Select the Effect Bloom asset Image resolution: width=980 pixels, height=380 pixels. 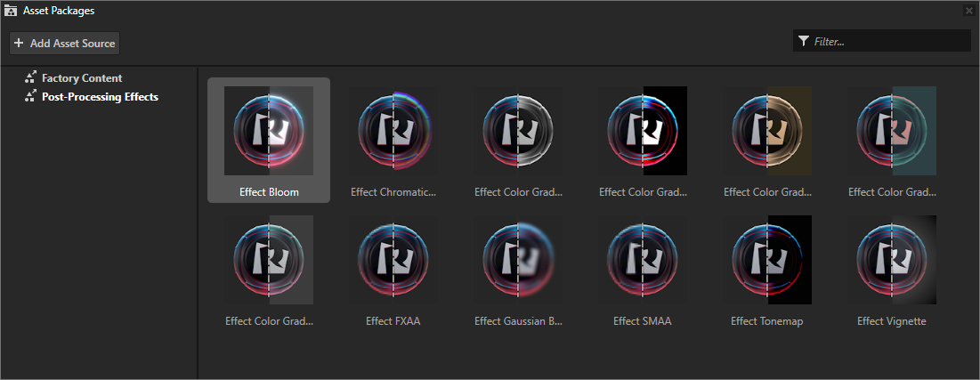tap(269, 140)
